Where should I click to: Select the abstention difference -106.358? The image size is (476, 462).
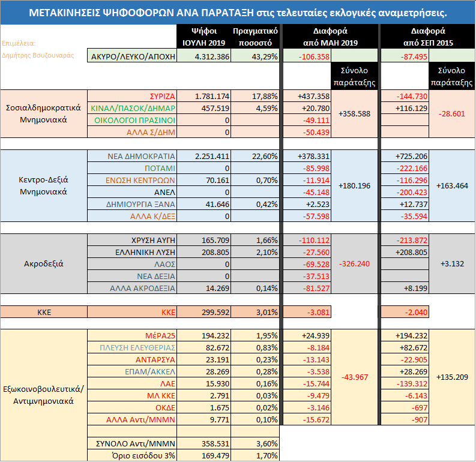307,56
